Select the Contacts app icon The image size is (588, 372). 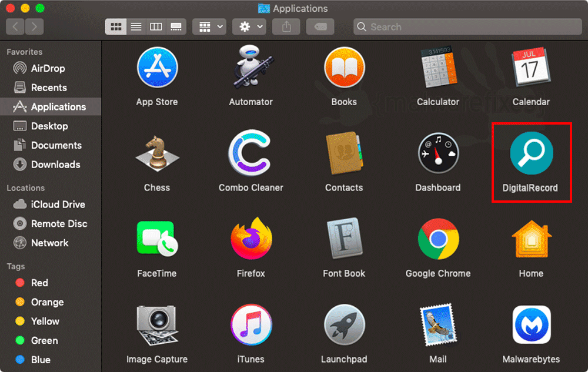pos(344,153)
